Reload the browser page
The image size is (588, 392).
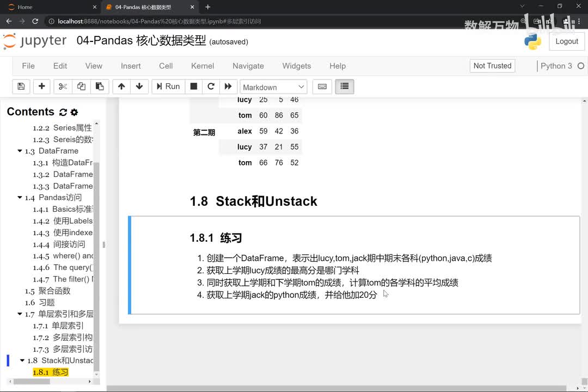(35, 21)
